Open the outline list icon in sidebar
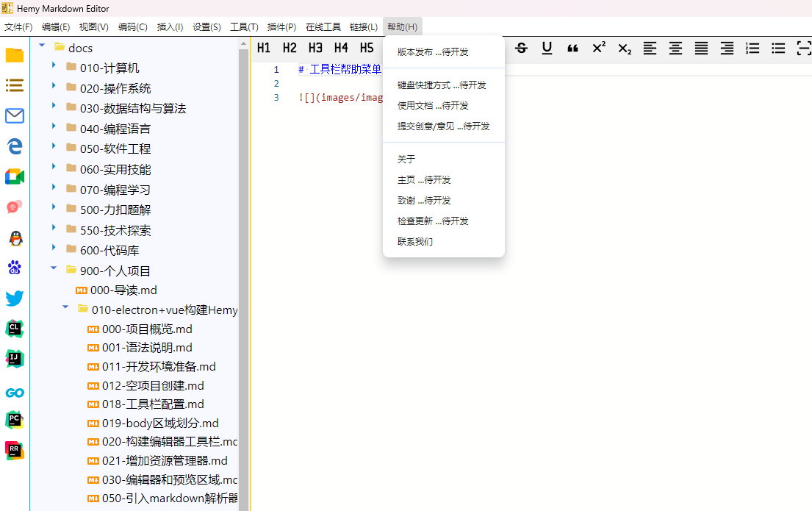This screenshot has height=511, width=812. tap(15, 85)
